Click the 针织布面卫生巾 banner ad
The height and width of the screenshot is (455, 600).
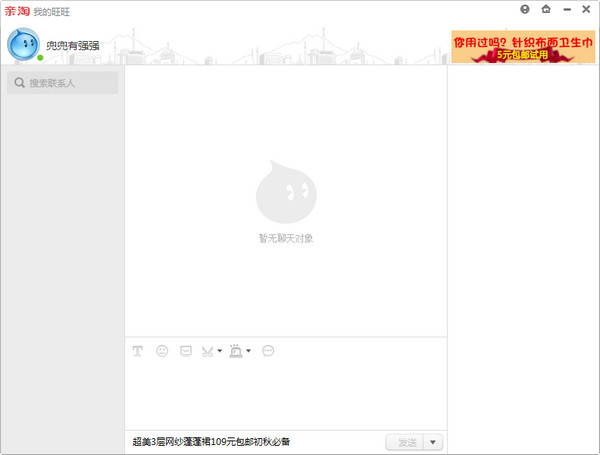523,46
